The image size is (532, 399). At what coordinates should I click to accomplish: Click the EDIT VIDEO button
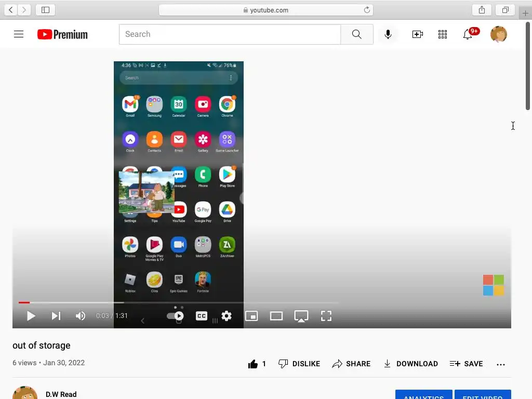[x=483, y=395]
